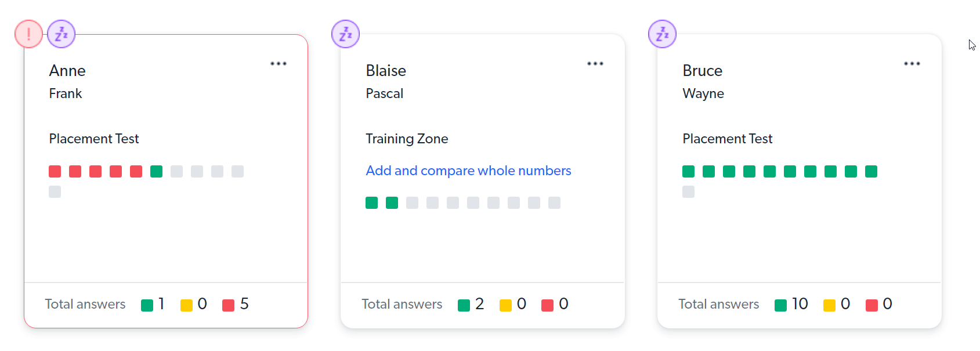Viewport: 980px width, 351px height.
Task: Click the green correct-answers count icon on Bruce's card
Action: (781, 305)
